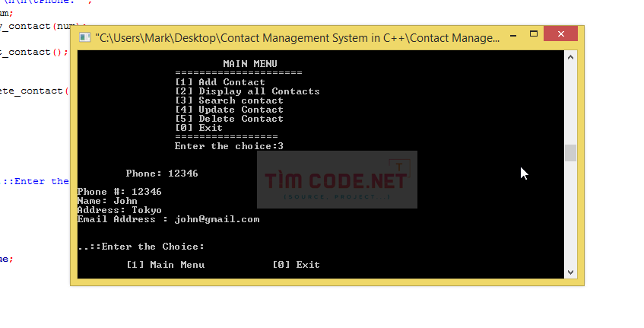The image size is (644, 328).
Task: Click the 'Address: Tokyo' line
Action: (119, 210)
